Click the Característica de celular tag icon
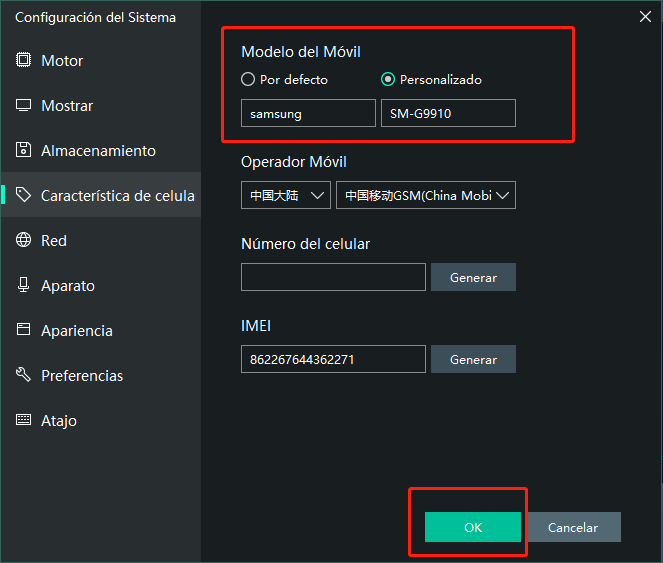Viewport: 663px width, 563px height. pos(23,195)
